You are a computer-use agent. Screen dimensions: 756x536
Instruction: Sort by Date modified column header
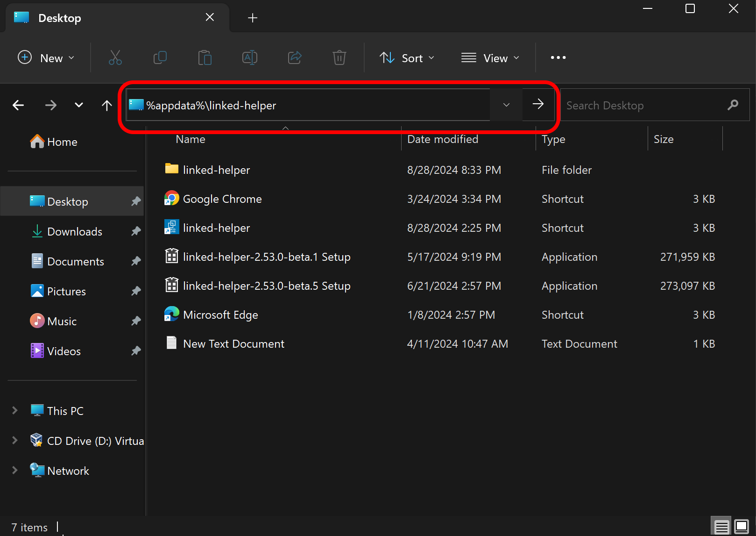(x=443, y=139)
